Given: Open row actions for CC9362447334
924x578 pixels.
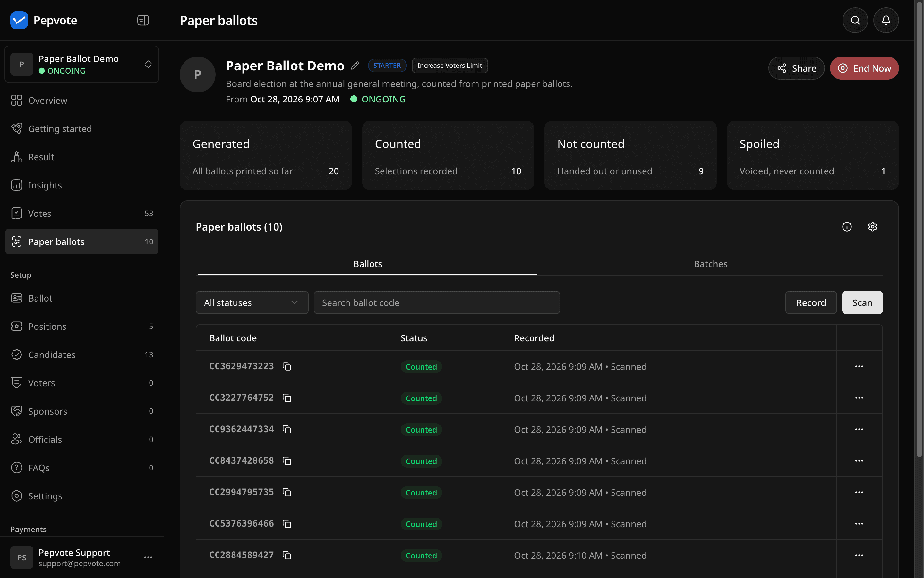Looking at the screenshot, I should pos(859,429).
